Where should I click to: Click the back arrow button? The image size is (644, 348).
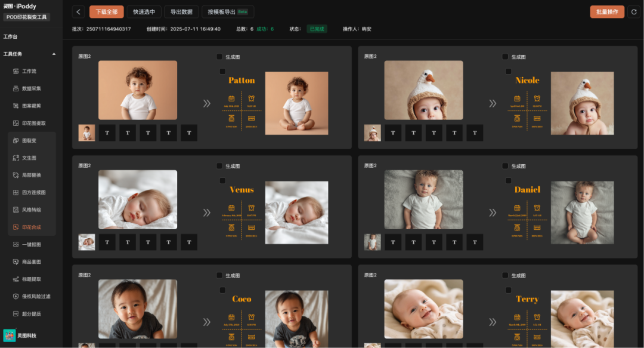[x=79, y=12]
